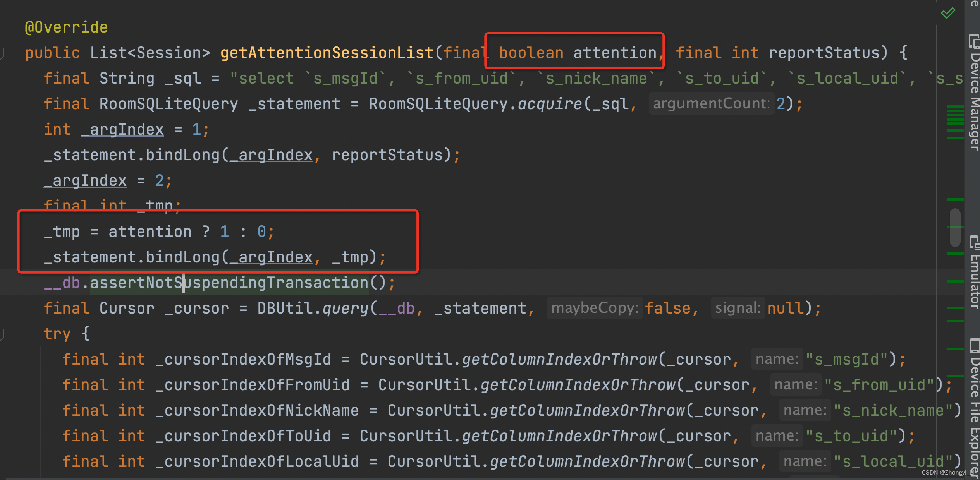Click the '_tmp = attention ? 1 : 0' line
This screenshot has width=980, height=480.
click(159, 232)
